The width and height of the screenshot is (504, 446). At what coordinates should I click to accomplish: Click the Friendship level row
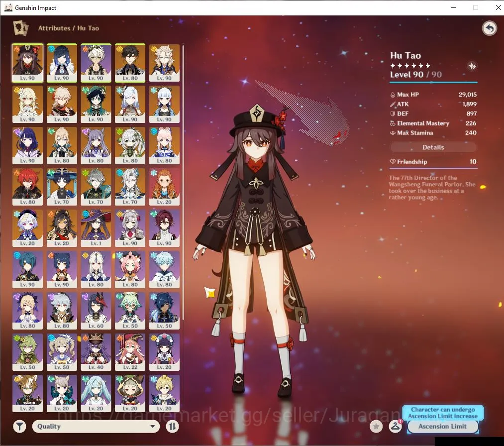click(433, 162)
